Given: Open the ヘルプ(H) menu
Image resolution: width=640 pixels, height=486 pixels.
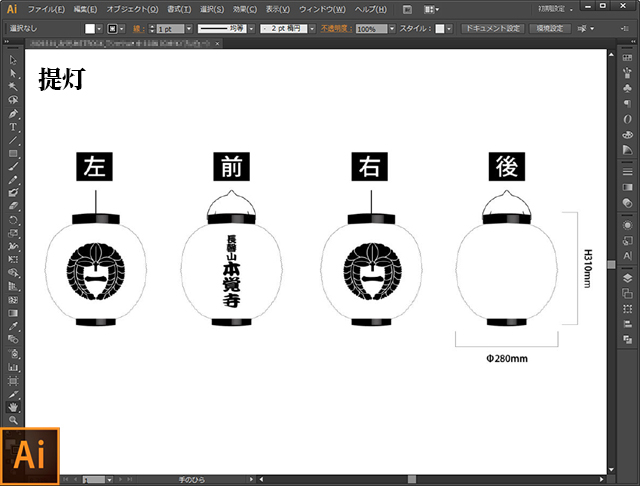Looking at the screenshot, I should point(370,9).
